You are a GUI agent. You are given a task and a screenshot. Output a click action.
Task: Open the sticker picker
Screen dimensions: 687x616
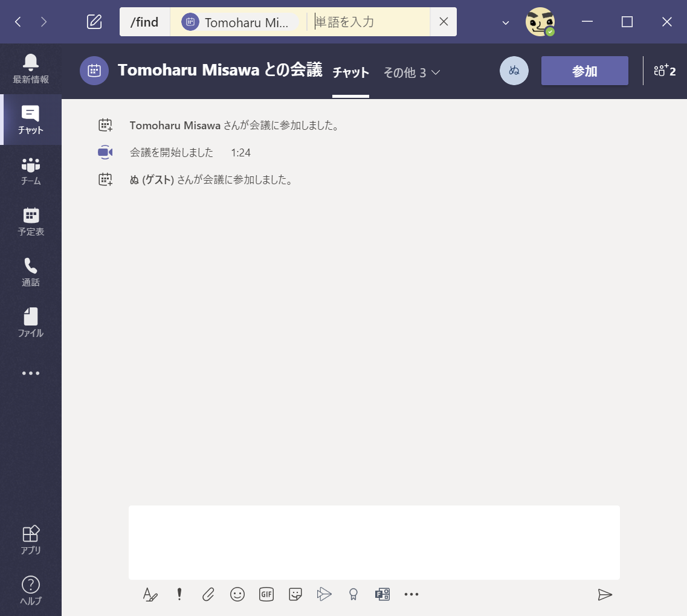pyautogui.click(x=295, y=594)
